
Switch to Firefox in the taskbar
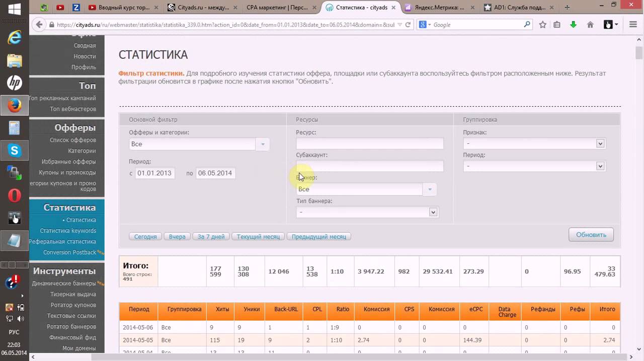click(14, 106)
